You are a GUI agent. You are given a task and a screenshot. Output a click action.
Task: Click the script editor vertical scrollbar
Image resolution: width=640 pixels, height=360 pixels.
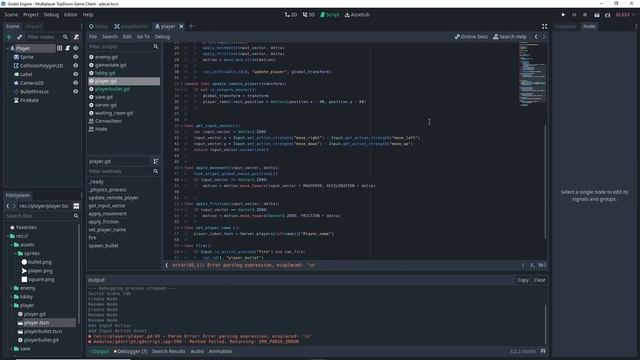[545, 182]
